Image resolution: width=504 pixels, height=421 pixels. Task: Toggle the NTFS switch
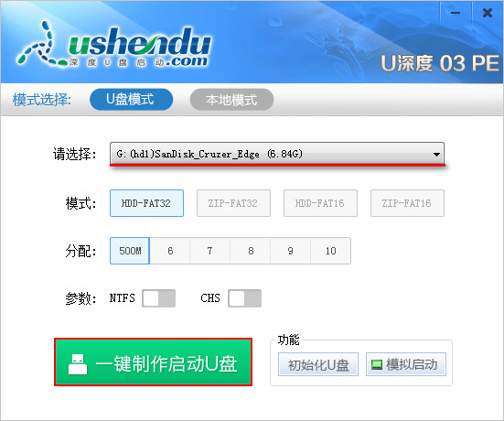tap(159, 298)
